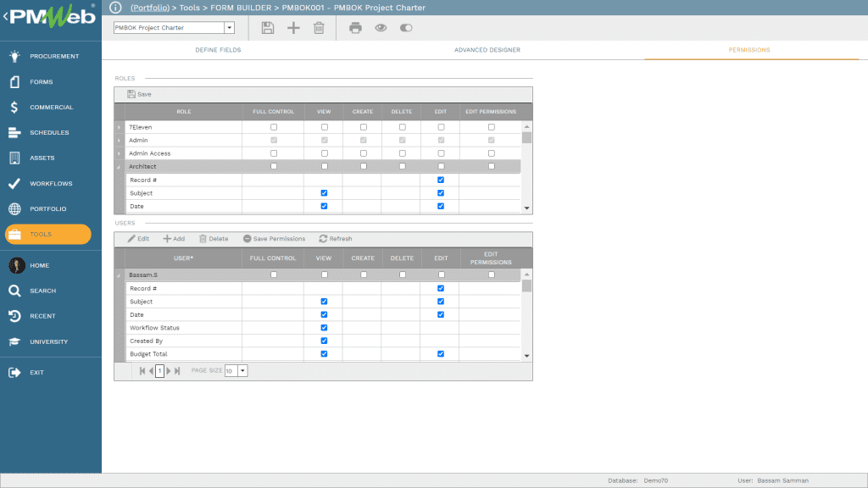
Task: Open the Schedules icon in sidebar
Action: 15,133
